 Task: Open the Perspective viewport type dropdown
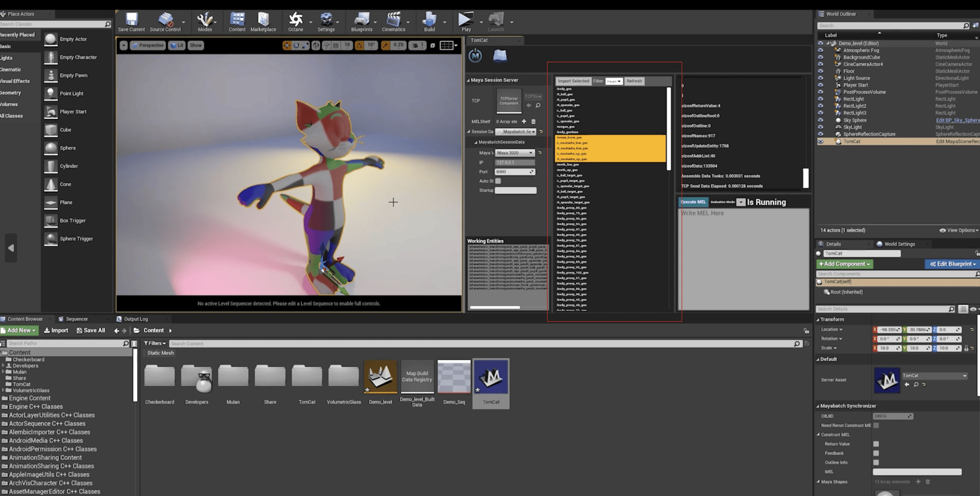click(x=148, y=45)
